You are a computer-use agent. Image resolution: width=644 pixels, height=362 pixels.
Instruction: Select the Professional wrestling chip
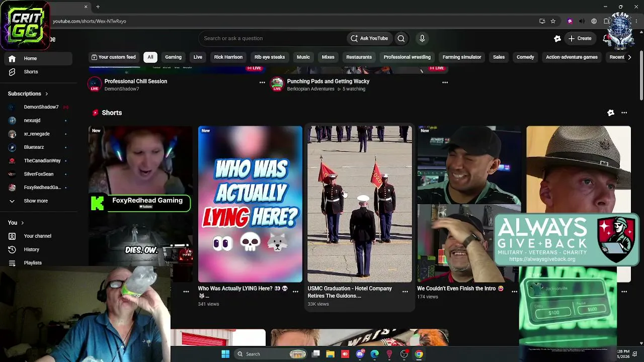(407, 57)
